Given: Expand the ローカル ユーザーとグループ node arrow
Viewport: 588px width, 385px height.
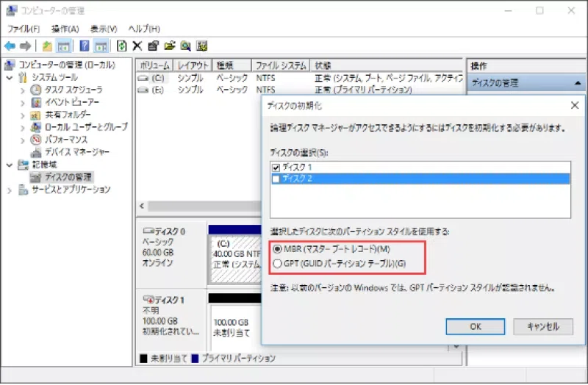Looking at the screenshot, I should pyautogui.click(x=23, y=128).
